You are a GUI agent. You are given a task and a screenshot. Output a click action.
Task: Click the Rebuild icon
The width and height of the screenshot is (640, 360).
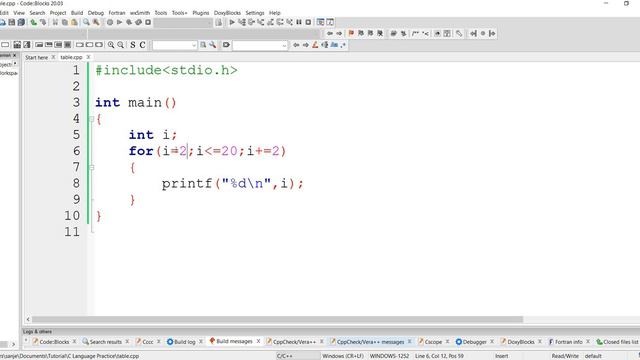[x=138, y=22]
